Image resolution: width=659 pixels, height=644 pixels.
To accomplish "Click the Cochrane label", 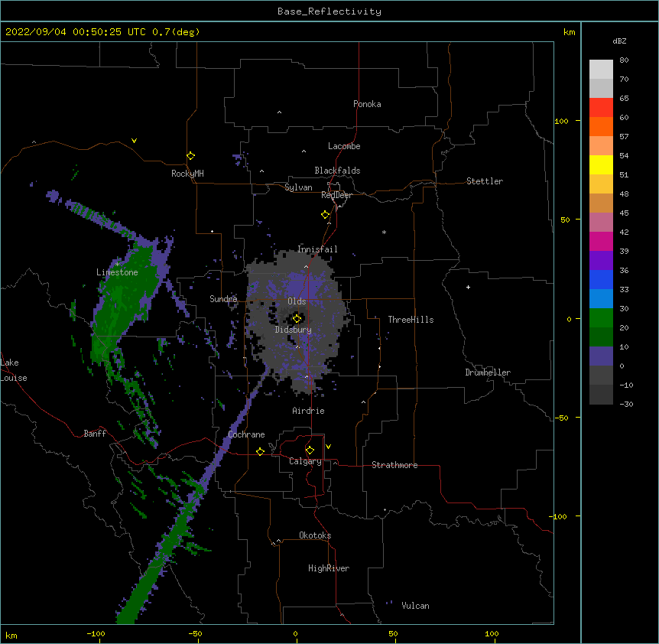I will (246, 434).
